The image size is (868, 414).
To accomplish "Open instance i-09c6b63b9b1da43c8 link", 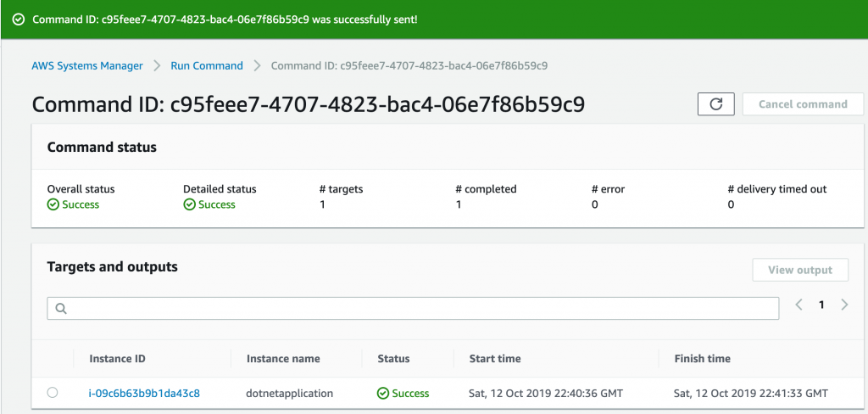I will [144, 394].
